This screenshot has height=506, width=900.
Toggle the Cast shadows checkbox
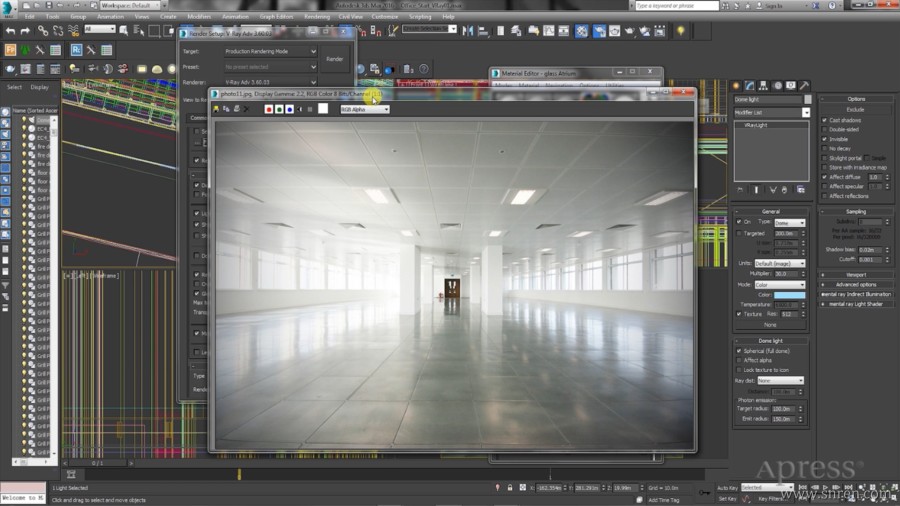pos(824,120)
